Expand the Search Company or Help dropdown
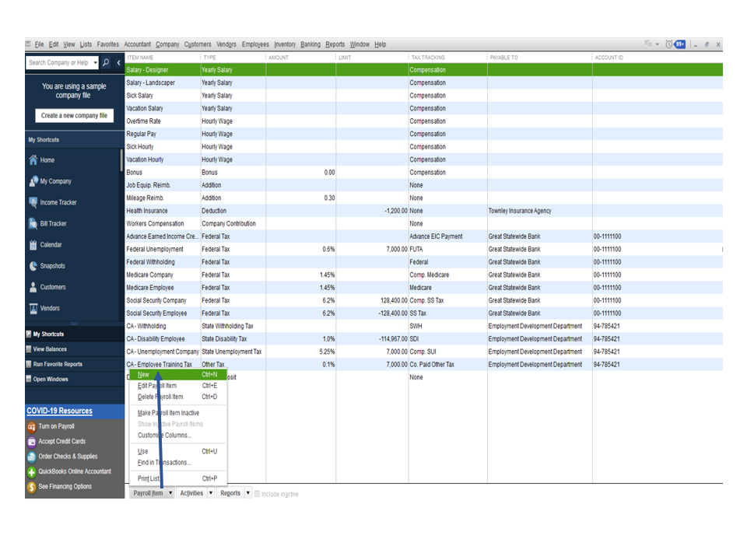This screenshot has height=560, width=747. coord(96,62)
